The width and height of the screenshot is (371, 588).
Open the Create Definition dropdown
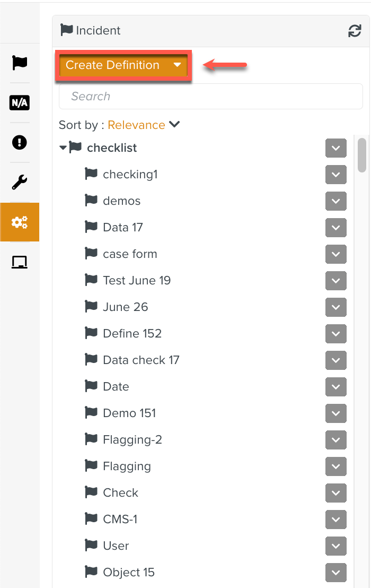pos(123,65)
